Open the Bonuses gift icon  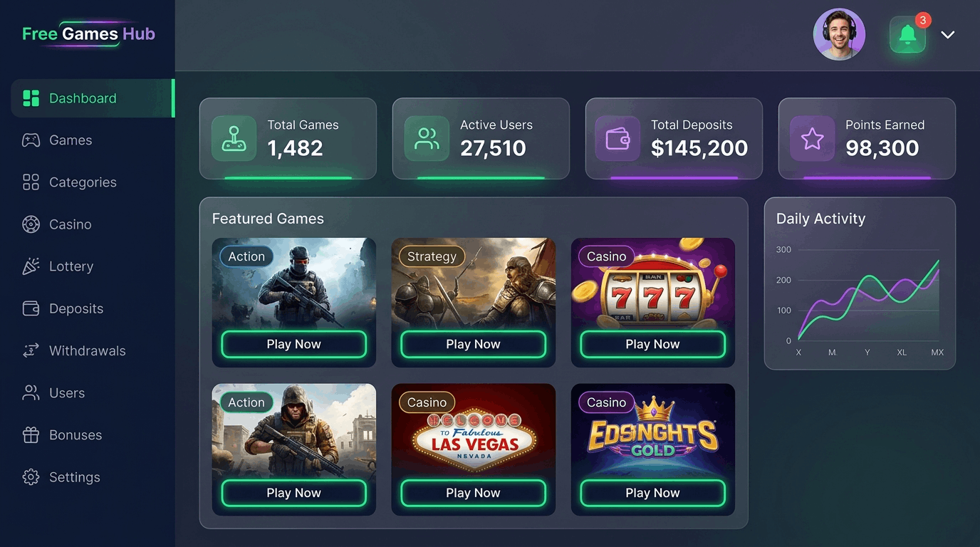(31, 434)
